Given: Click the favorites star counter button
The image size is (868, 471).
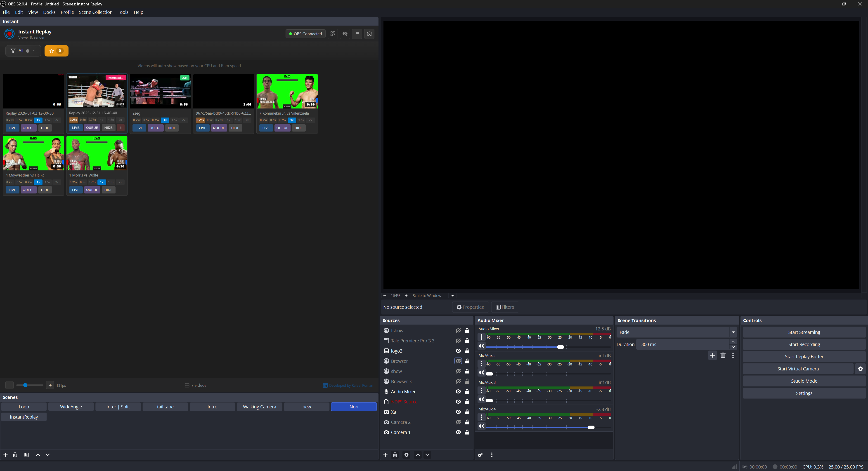Looking at the screenshot, I should pyautogui.click(x=56, y=51).
